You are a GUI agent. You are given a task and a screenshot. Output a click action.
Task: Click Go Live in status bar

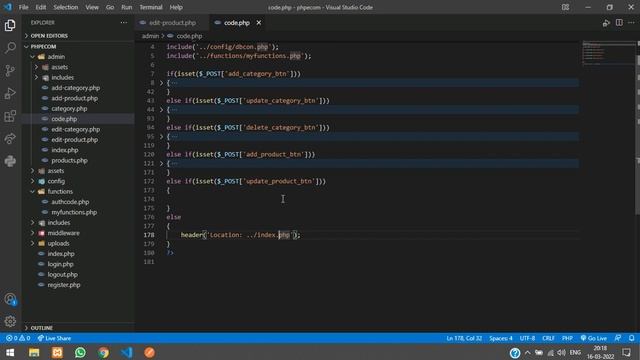tap(594, 338)
